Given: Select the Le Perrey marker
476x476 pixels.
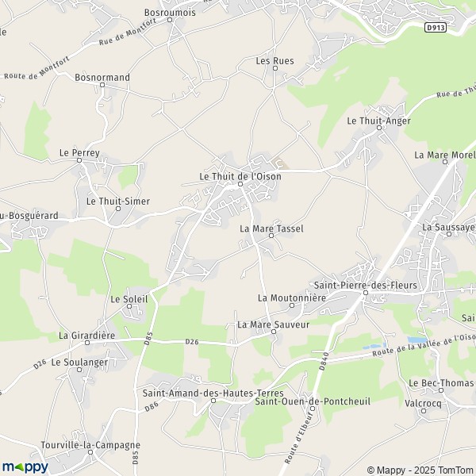Looking at the screenshot, I should (x=79, y=160).
